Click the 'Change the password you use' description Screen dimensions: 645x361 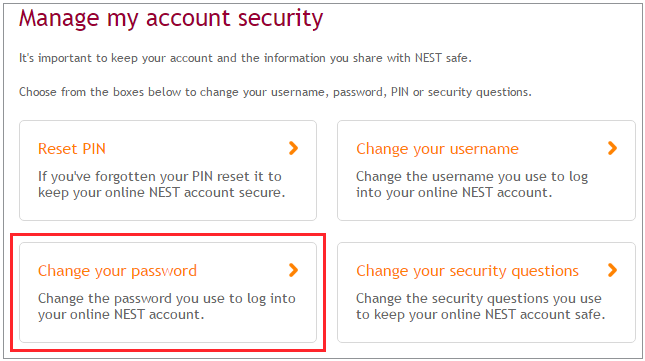pyautogui.click(x=167, y=306)
